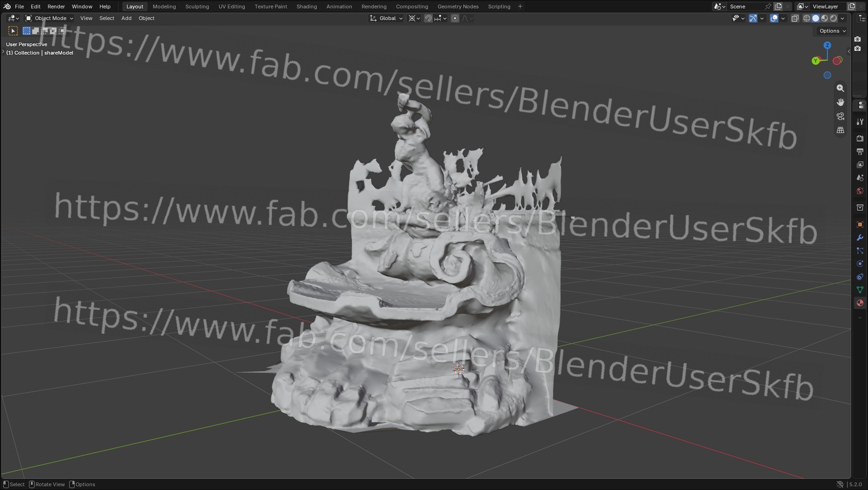Switch perspective/orthographic with the grid icon
The width and height of the screenshot is (868, 490).
click(840, 130)
